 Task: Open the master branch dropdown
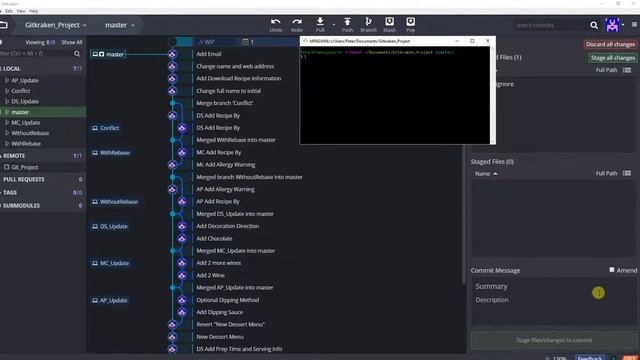click(x=119, y=25)
